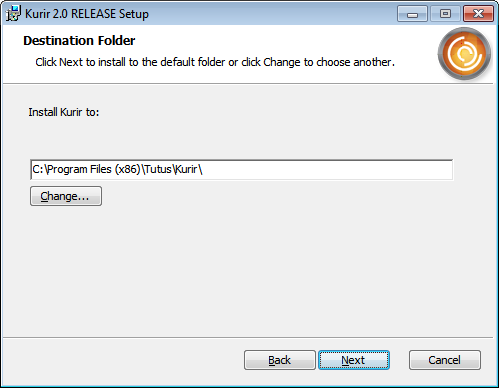
Task: Cancel the Kurir installation
Action: coord(445,360)
